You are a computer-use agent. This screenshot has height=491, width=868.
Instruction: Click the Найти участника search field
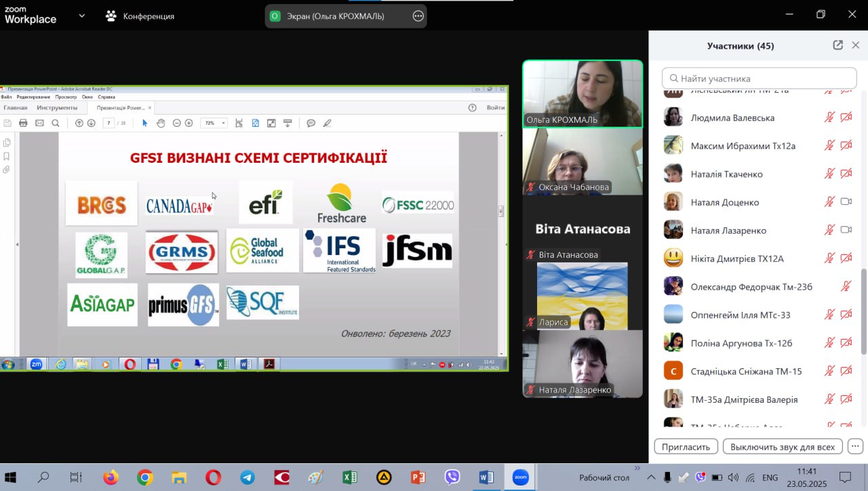(x=759, y=78)
